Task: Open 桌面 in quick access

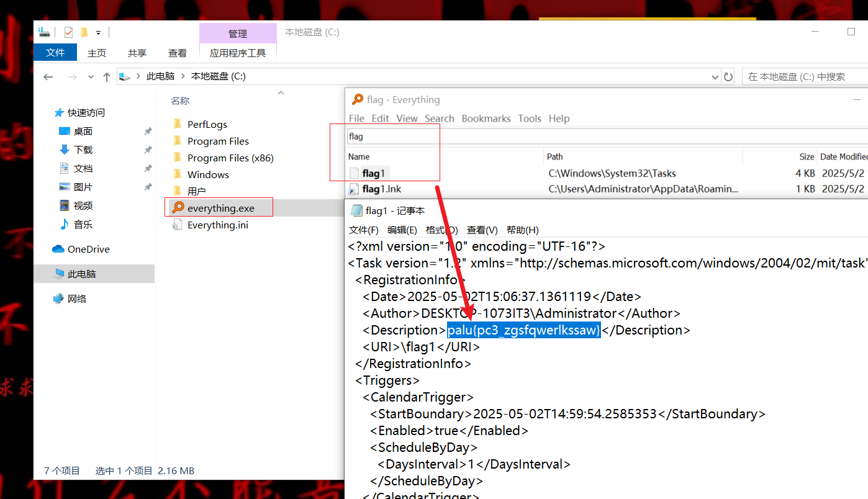Action: point(83,131)
